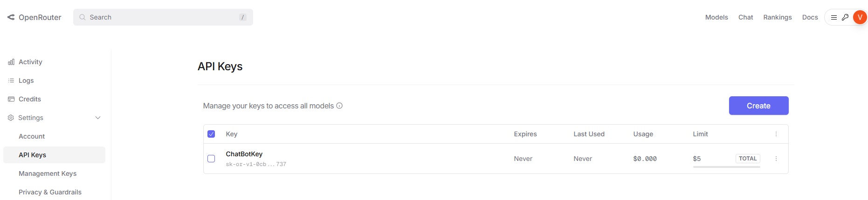Click the ChatBotKey limit usage bar
This screenshot has height=200, width=868.
(726, 167)
